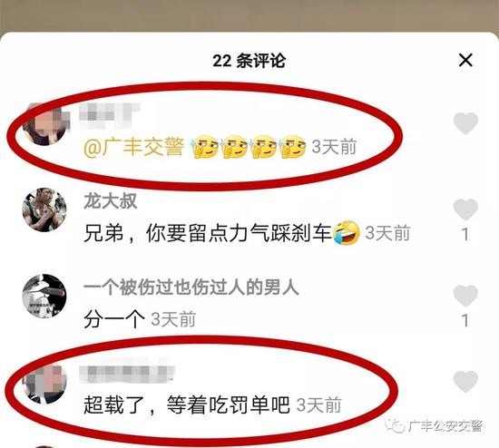Viewport: 499px width, 448px height.
Task: Open avatar of 一个被伤过也伤过人的男人
Action: 44,296
